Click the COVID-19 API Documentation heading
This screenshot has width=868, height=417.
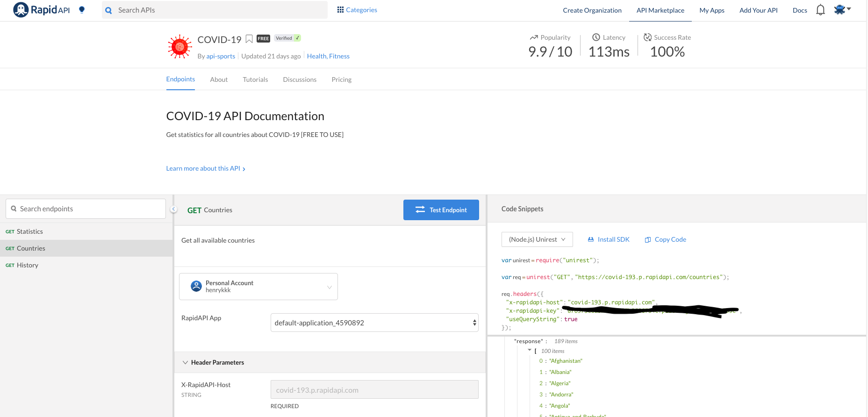(x=245, y=116)
